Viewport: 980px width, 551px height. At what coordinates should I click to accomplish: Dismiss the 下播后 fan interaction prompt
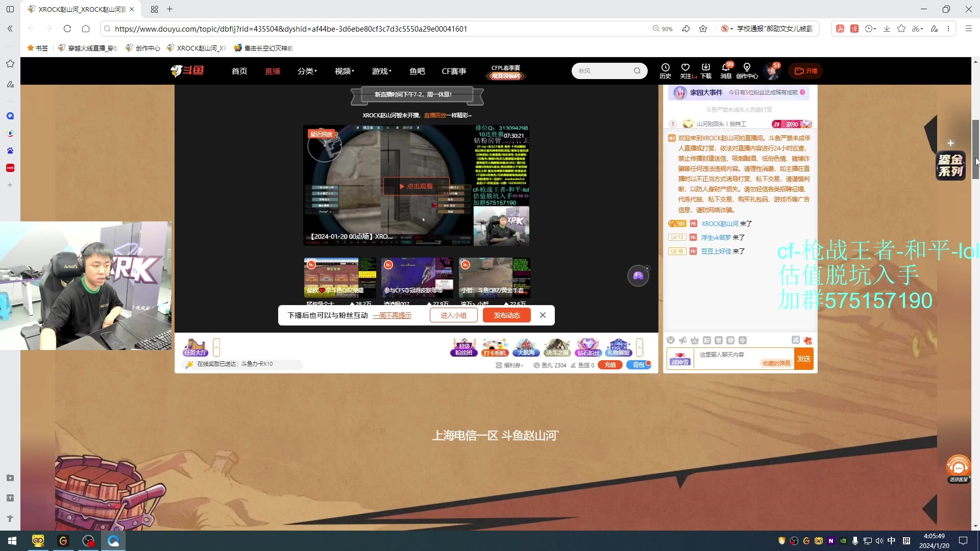tap(543, 315)
